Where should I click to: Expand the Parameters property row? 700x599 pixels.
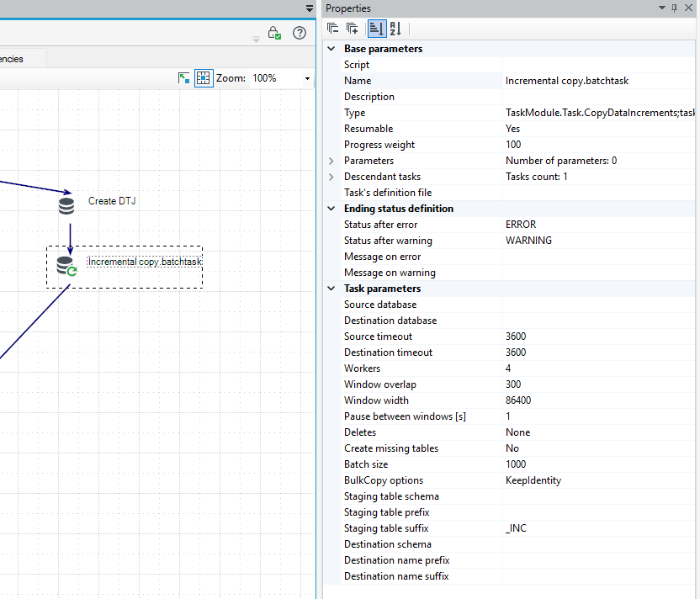tap(331, 161)
